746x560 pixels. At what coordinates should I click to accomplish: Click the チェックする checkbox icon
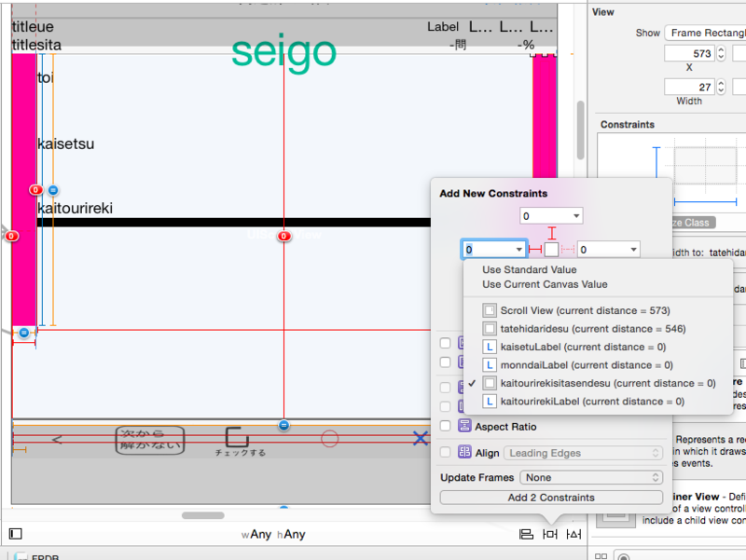click(237, 436)
